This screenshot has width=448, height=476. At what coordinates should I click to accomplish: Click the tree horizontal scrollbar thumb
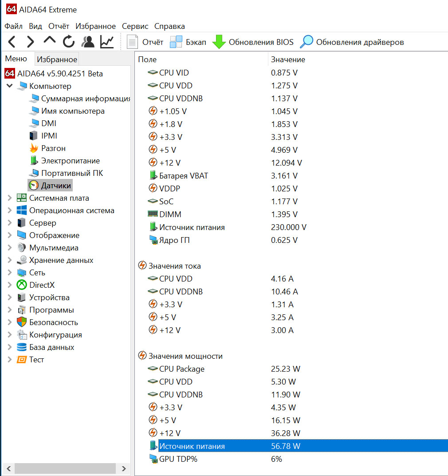tap(65, 468)
